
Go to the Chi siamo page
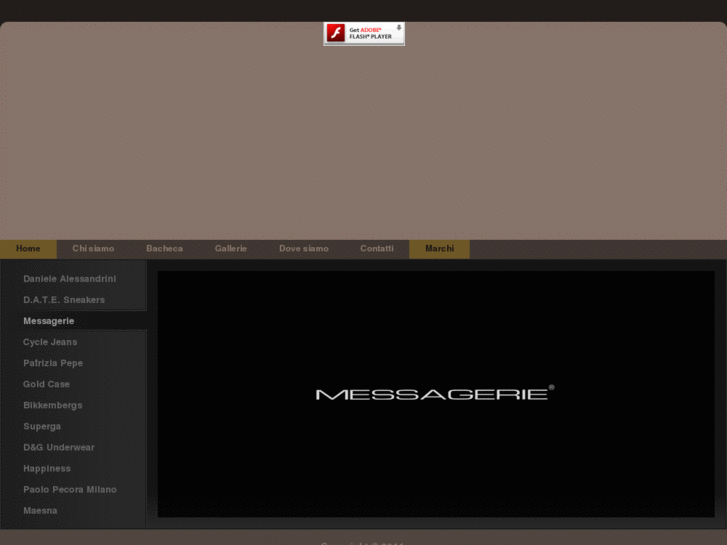pyautogui.click(x=93, y=249)
